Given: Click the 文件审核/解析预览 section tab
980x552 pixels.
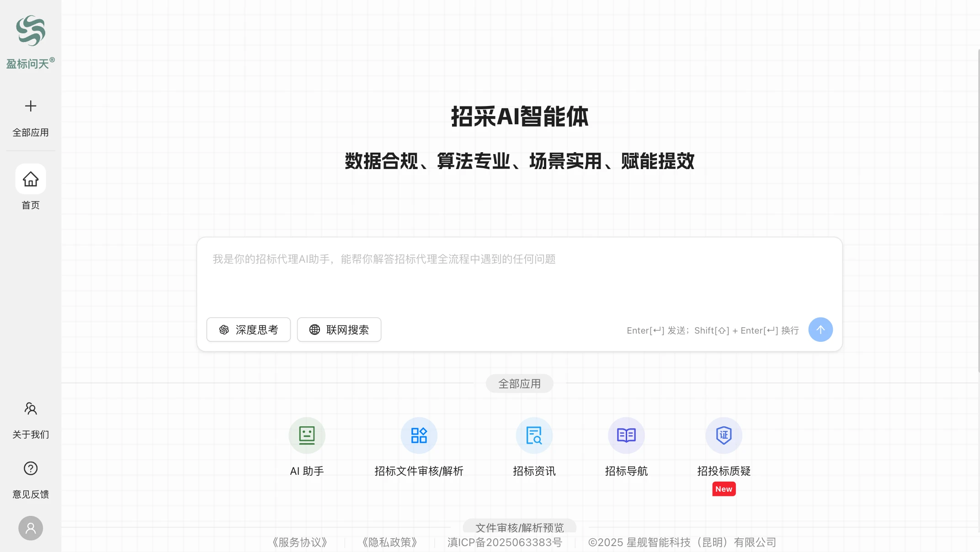Looking at the screenshot, I should [x=519, y=526].
